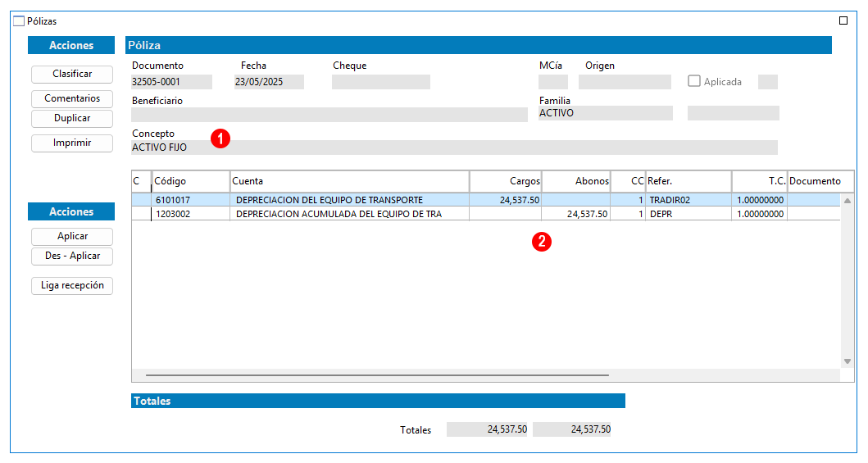Click the 24,537.50 cargo cell in row 6101017
The width and height of the screenshot is (868, 463).
506,200
